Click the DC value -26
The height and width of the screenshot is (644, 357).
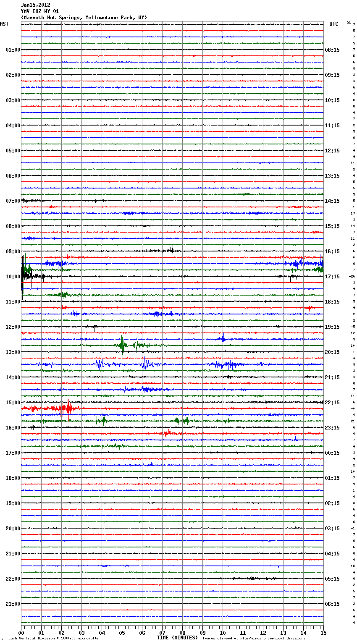coord(352,276)
